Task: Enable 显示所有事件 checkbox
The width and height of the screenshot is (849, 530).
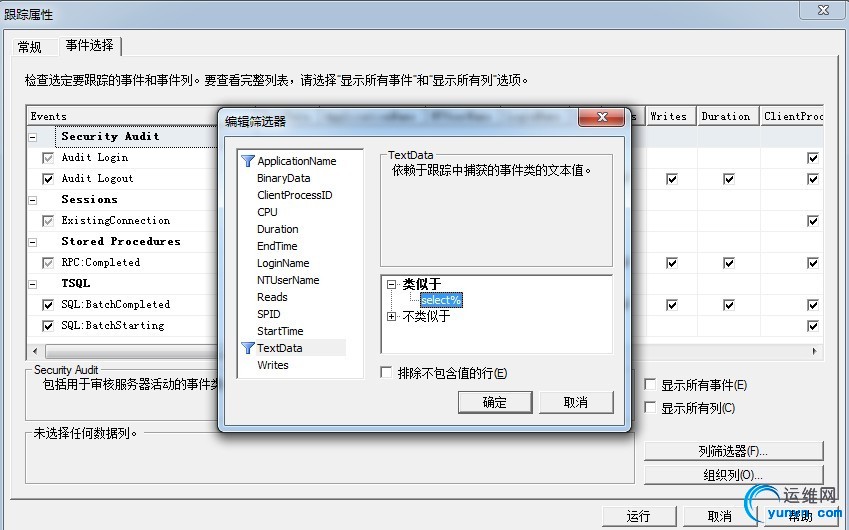Action: [650, 384]
